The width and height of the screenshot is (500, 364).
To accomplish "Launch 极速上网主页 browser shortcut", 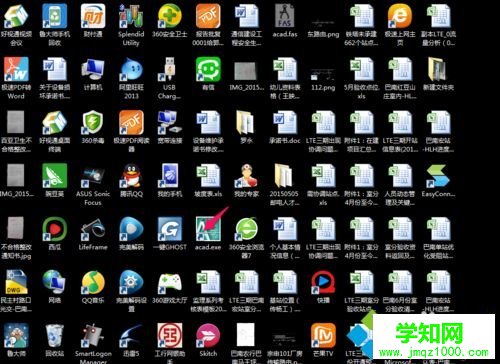I will pos(400,16).
